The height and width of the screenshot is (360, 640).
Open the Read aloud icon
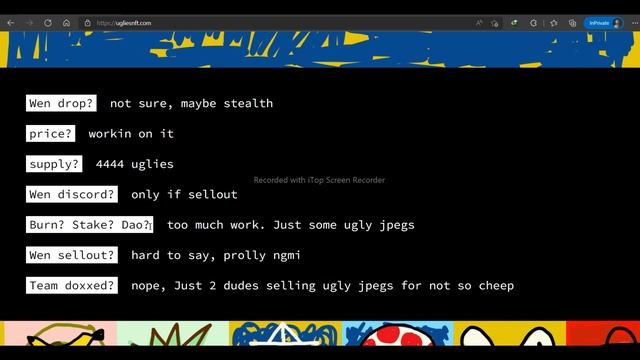coord(479,23)
